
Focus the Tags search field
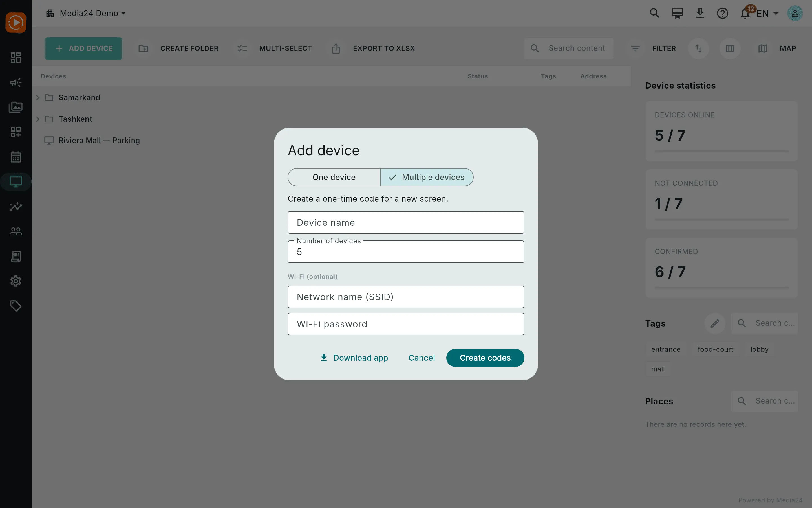pos(764,323)
